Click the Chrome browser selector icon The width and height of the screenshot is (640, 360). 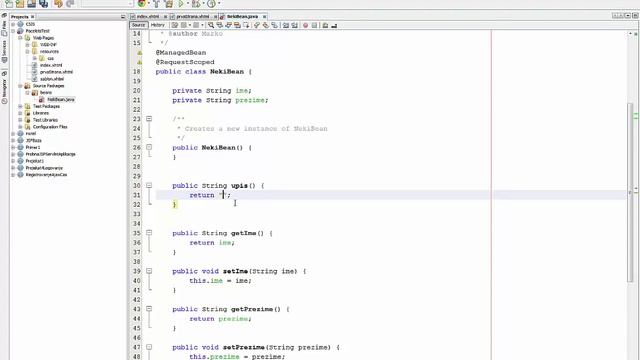141,3
